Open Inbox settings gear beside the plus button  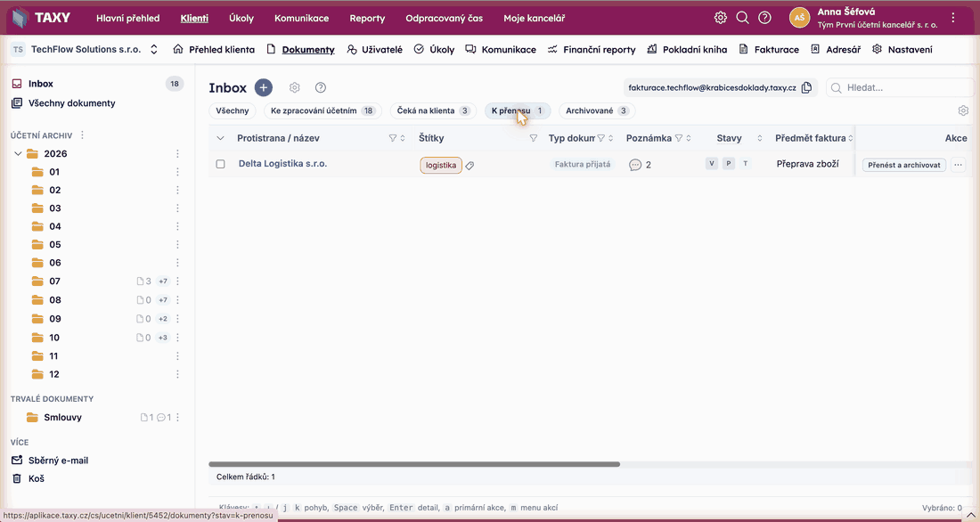pyautogui.click(x=294, y=87)
